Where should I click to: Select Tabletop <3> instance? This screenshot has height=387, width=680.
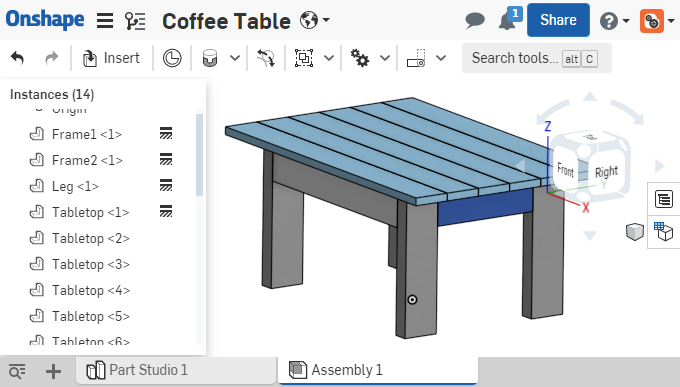91,264
